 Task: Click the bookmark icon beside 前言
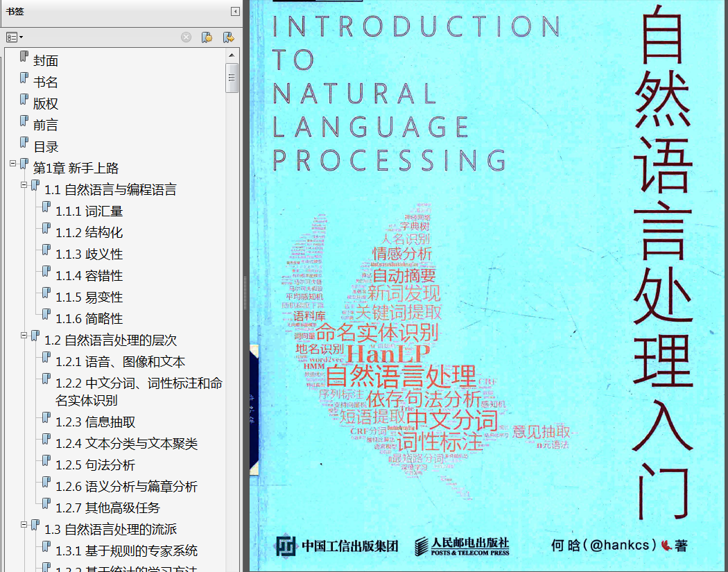click(x=24, y=121)
